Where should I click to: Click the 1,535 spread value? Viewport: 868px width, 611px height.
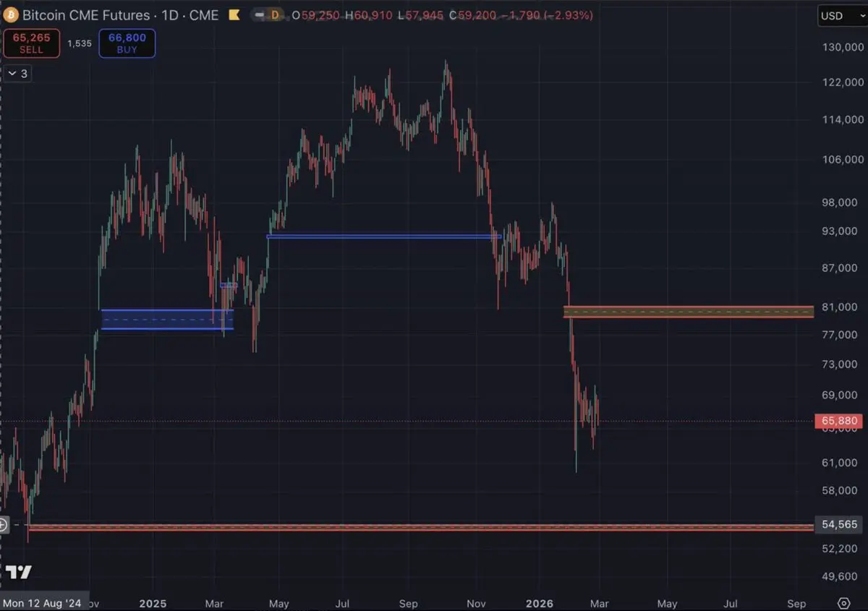tap(79, 43)
